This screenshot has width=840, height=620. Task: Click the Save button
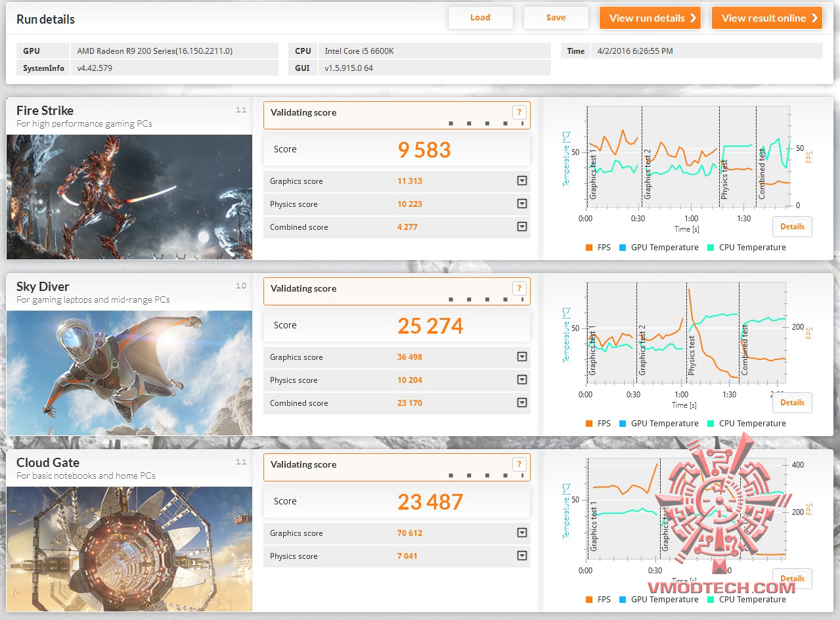[556, 18]
